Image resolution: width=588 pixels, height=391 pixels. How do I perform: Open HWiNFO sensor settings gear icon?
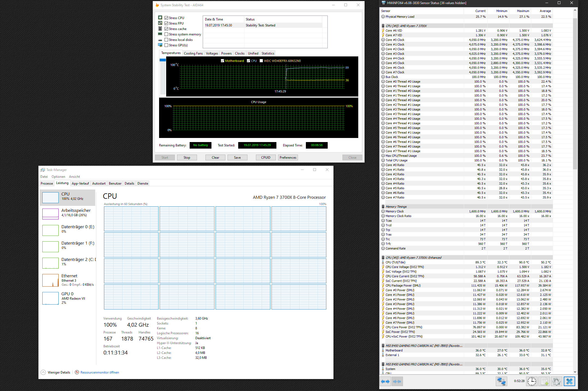[557, 381]
